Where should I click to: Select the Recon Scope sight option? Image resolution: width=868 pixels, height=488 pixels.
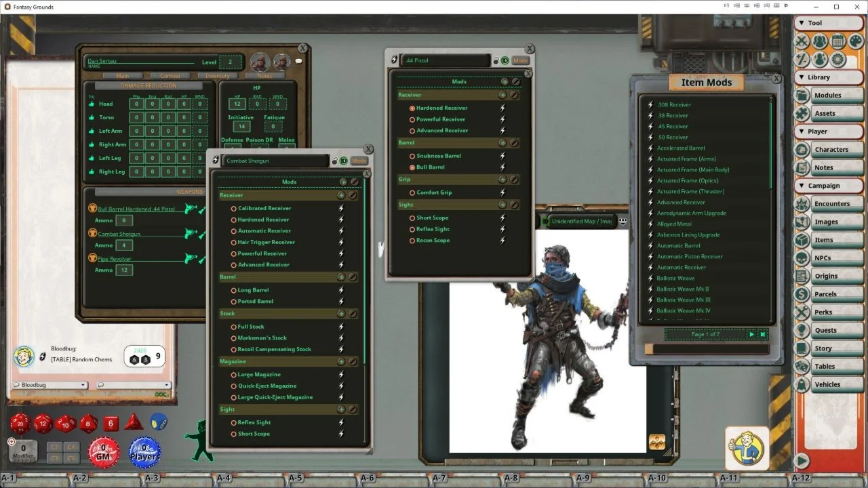click(412, 241)
